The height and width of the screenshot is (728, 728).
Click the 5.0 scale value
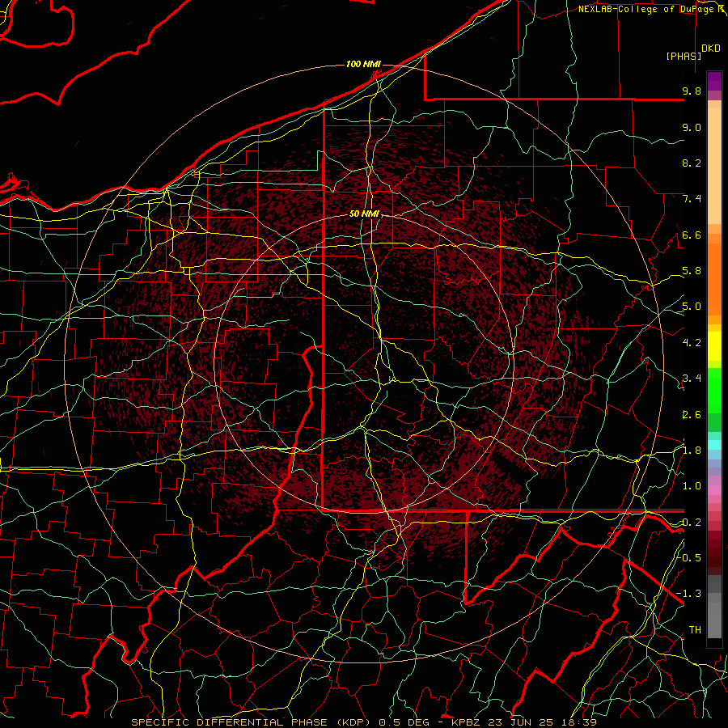pos(692,307)
